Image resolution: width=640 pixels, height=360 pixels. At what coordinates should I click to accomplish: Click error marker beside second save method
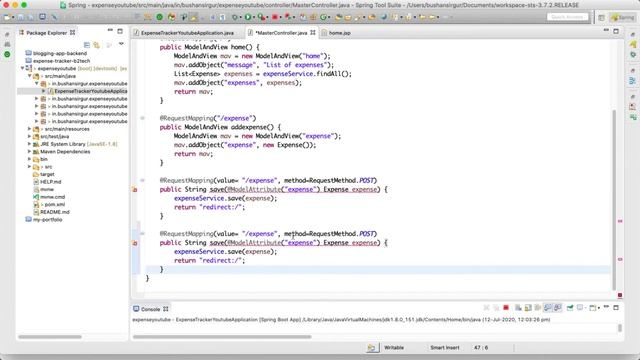point(135,243)
